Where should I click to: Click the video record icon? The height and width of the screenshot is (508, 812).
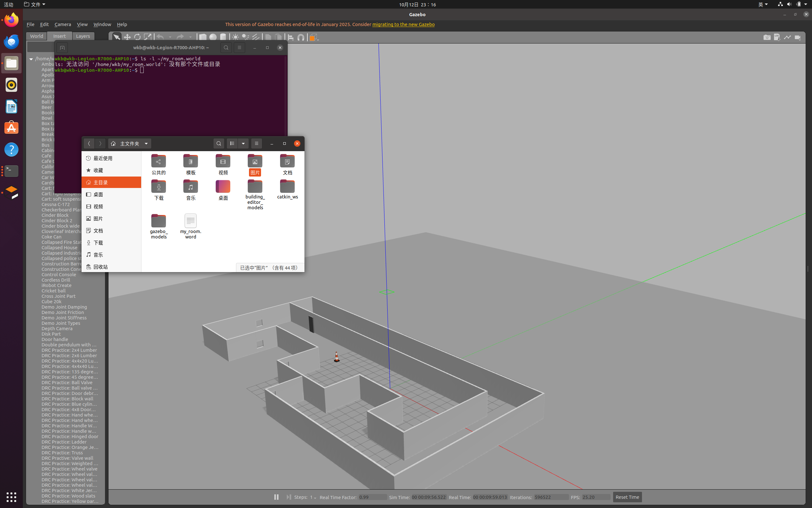click(x=798, y=37)
